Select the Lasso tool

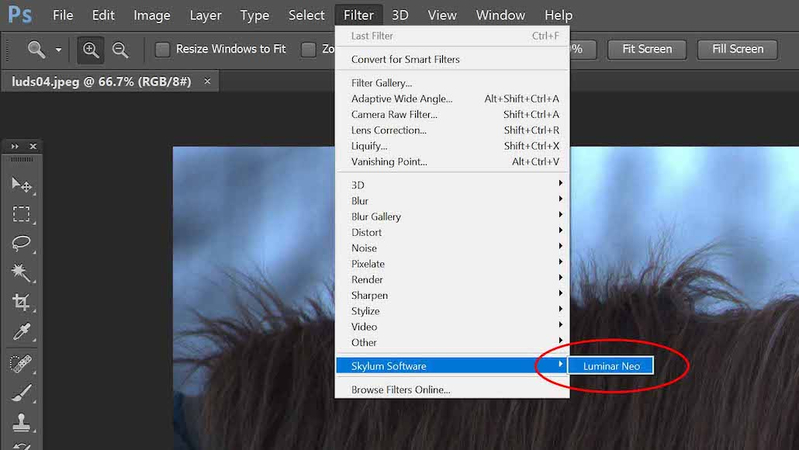(21, 243)
